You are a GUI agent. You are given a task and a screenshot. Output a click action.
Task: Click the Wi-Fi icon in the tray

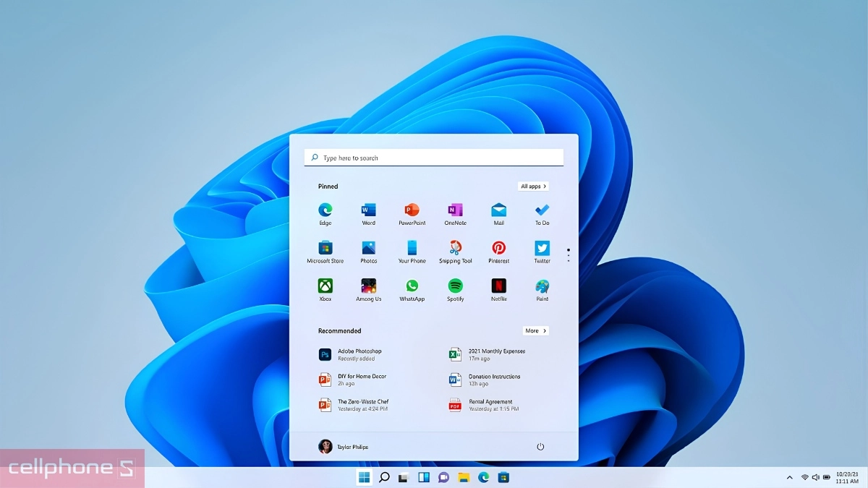pyautogui.click(x=804, y=477)
